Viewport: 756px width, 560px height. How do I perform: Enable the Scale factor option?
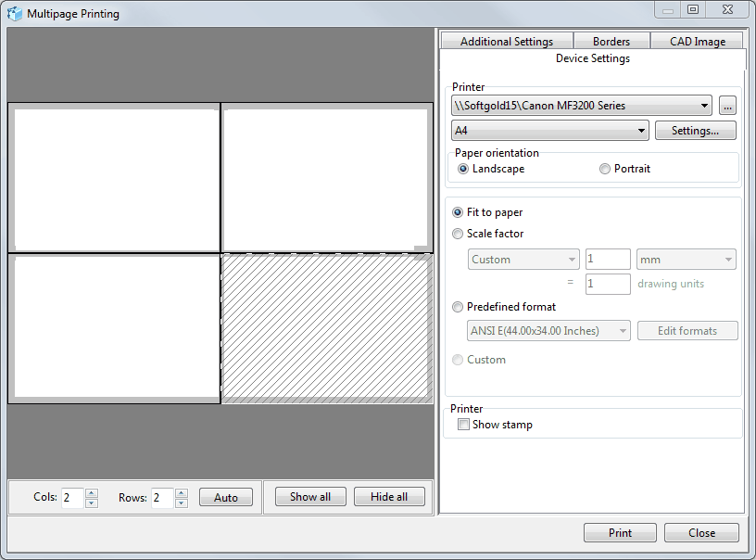pos(457,234)
